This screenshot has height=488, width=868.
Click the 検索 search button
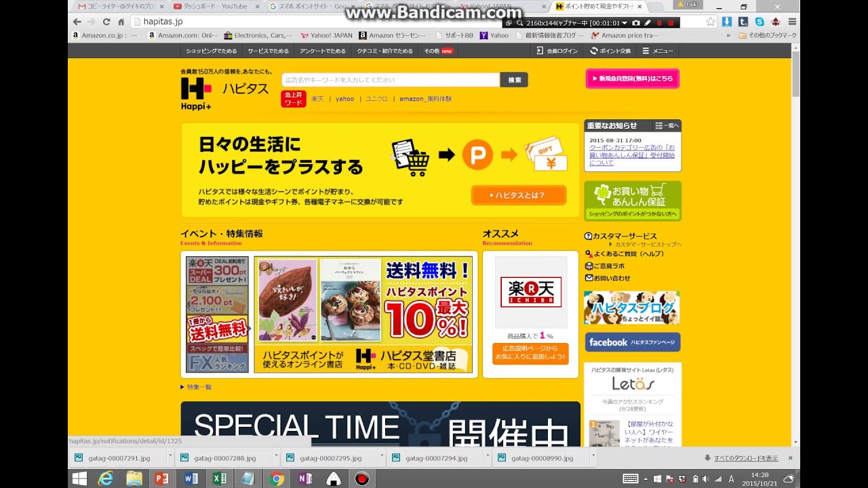514,80
